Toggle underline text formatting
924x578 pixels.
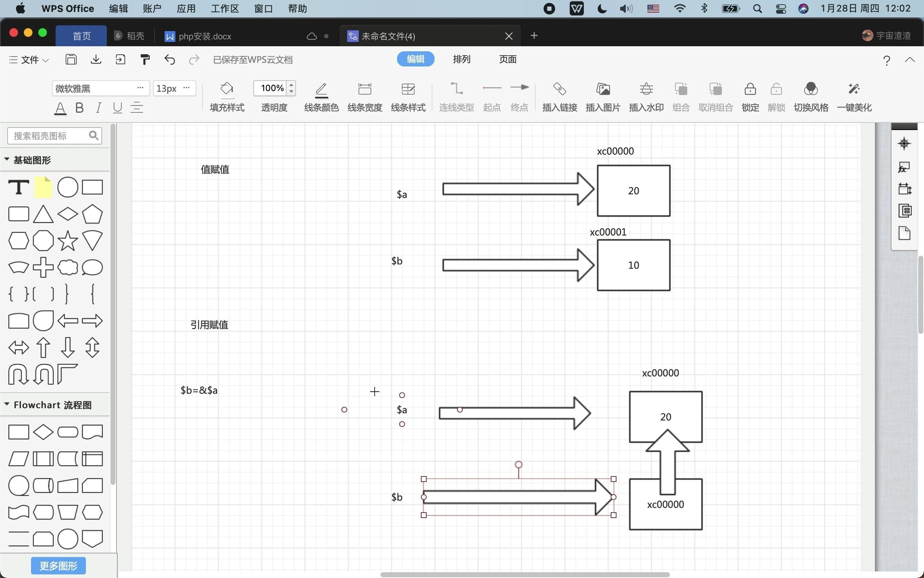tap(118, 108)
